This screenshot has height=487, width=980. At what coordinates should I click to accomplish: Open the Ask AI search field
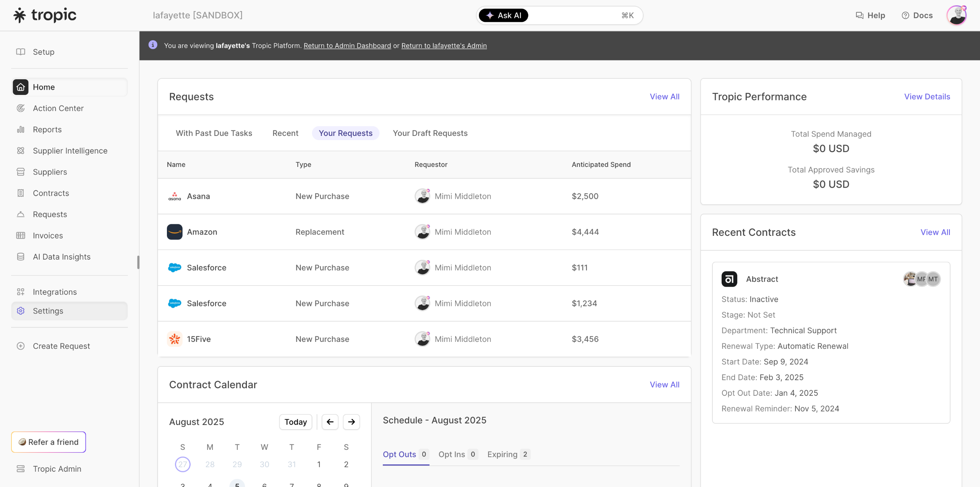pyautogui.click(x=559, y=15)
